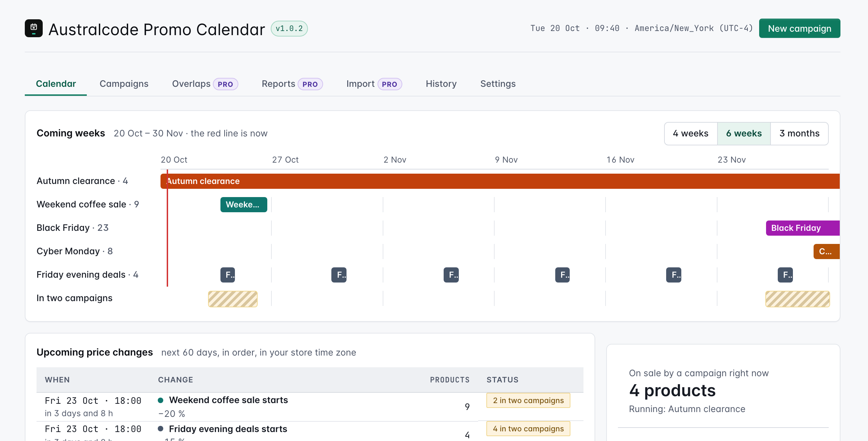This screenshot has height=441, width=868.
Task: Click the Black Friday timeline bar
Action: pyautogui.click(x=803, y=228)
